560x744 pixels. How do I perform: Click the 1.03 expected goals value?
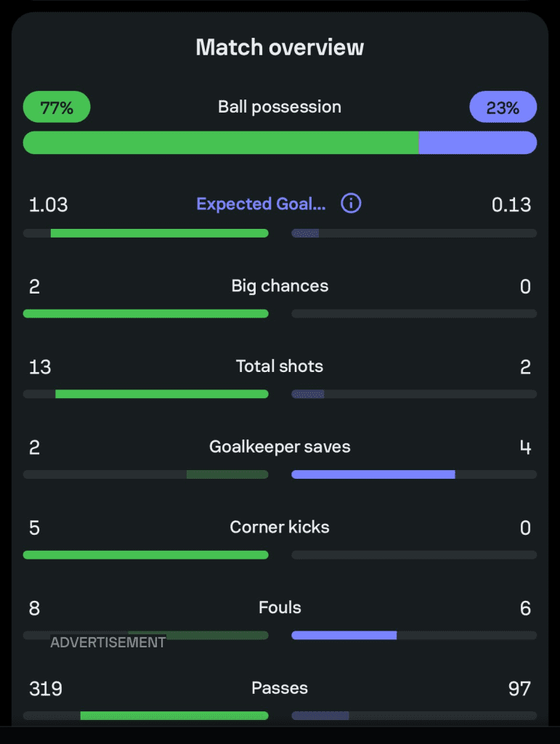click(48, 205)
